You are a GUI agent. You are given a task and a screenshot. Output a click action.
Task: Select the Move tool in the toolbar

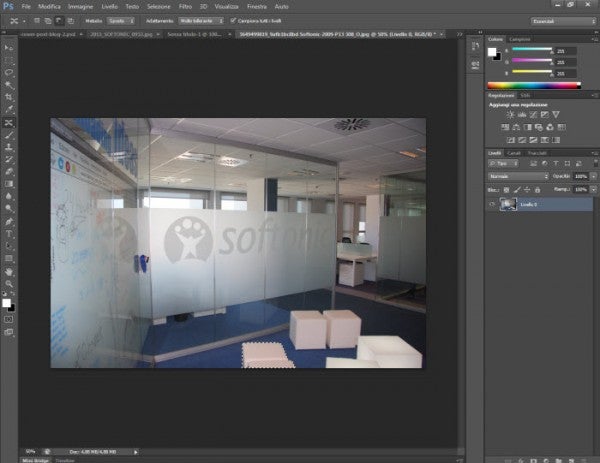click(x=9, y=47)
